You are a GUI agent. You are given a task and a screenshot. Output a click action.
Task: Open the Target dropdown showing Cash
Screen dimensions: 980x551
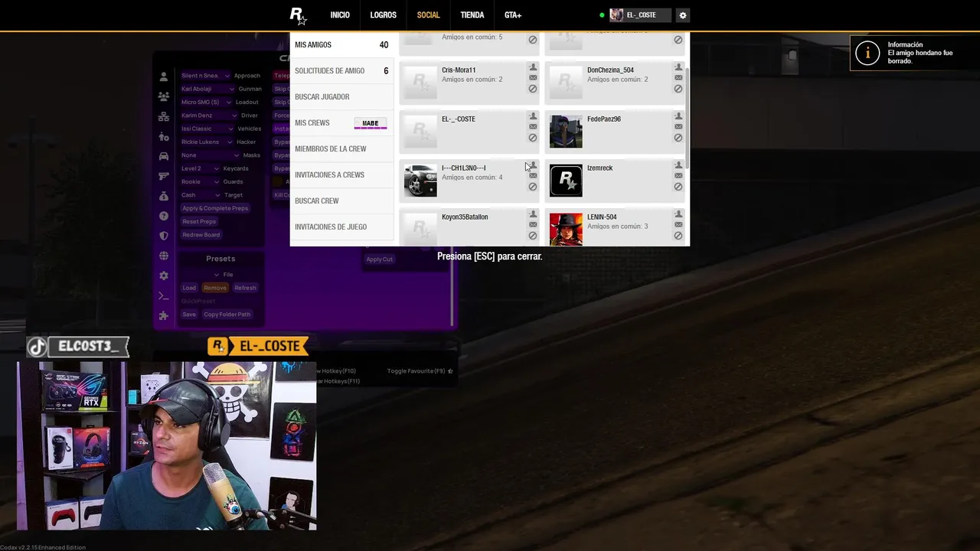point(200,195)
